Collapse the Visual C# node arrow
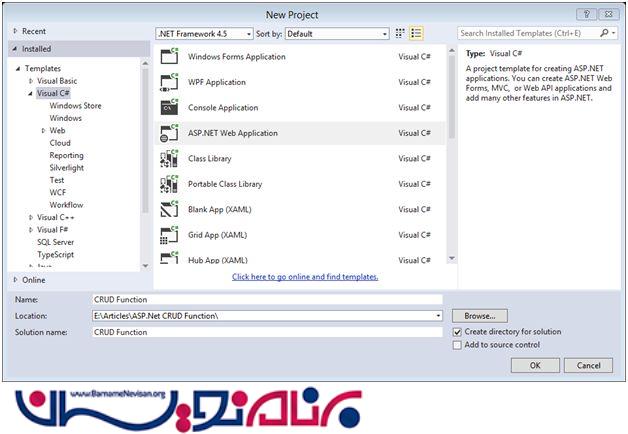Image resolution: width=628 pixels, height=434 pixels. click(x=30, y=93)
